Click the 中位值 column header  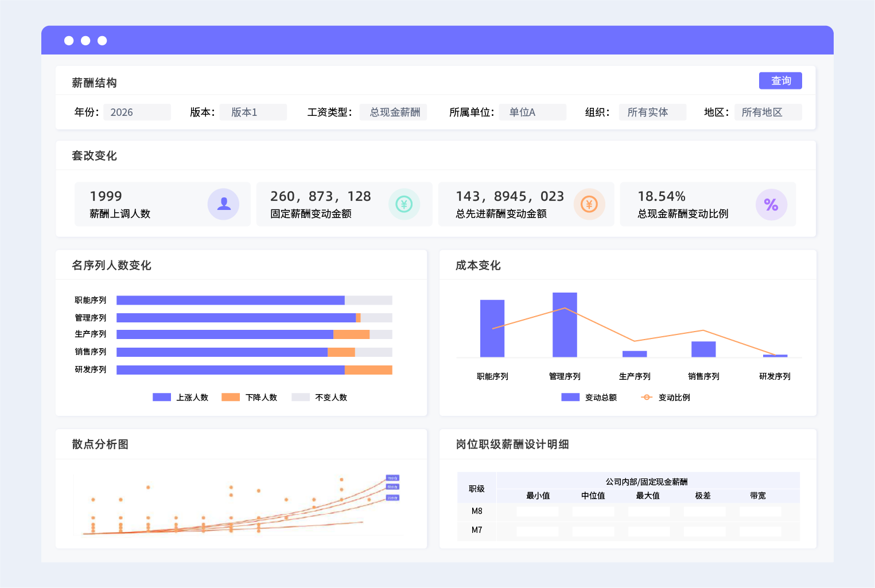pos(593,496)
